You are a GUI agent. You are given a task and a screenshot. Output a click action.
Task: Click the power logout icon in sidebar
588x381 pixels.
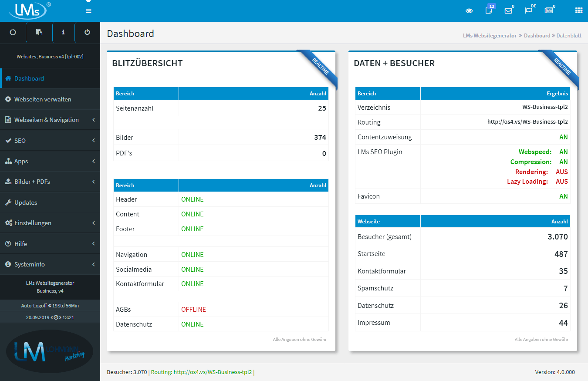tap(87, 32)
